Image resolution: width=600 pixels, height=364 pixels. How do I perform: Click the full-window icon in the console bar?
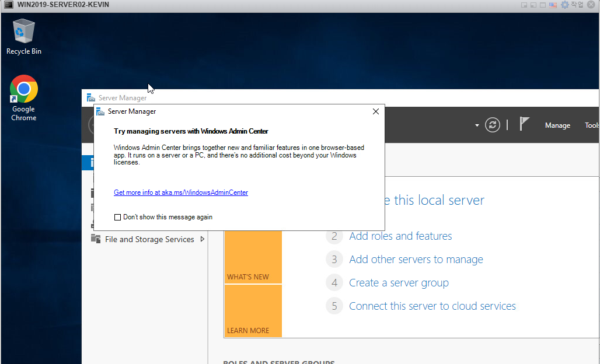(x=543, y=5)
